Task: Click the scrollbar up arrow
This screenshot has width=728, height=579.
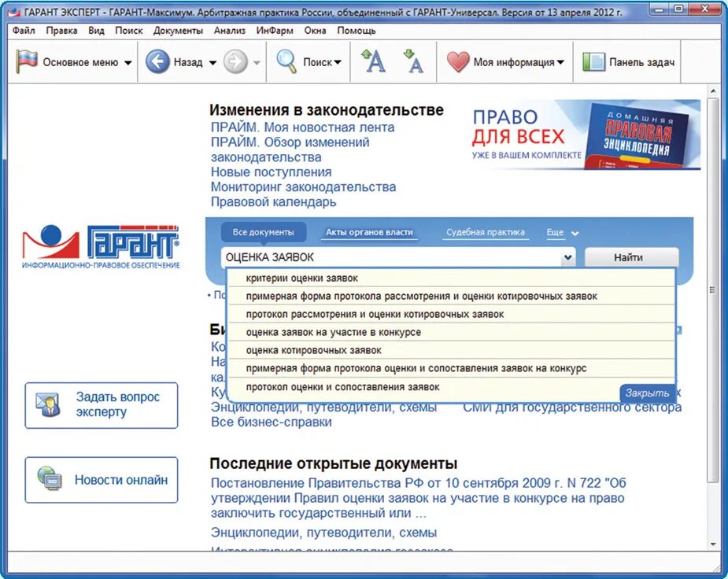Action: (713, 91)
